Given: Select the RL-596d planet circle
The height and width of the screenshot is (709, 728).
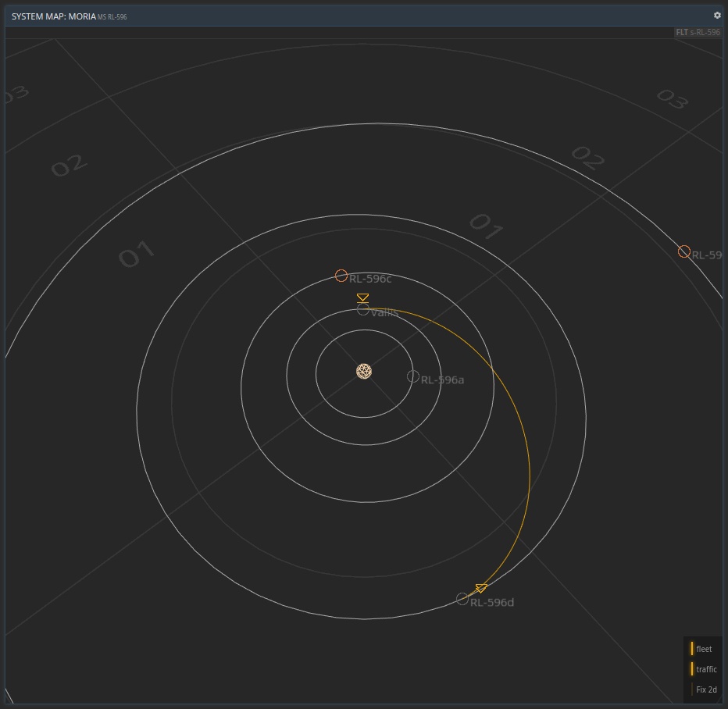Looking at the screenshot, I should tap(462, 599).
